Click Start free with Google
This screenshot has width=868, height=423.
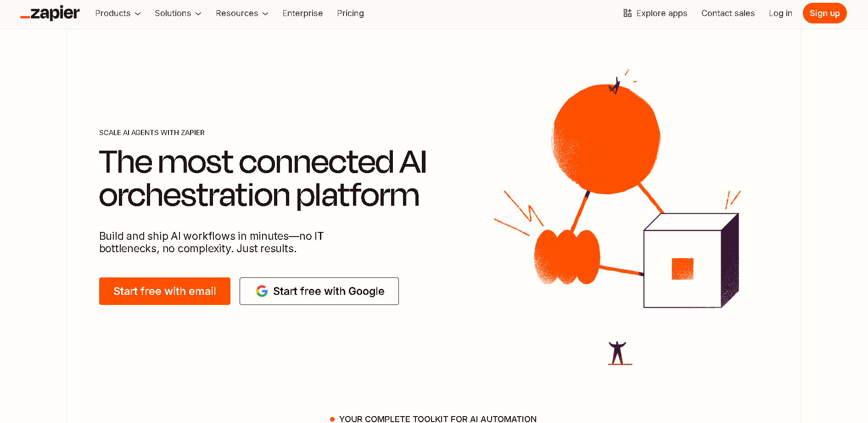[319, 291]
